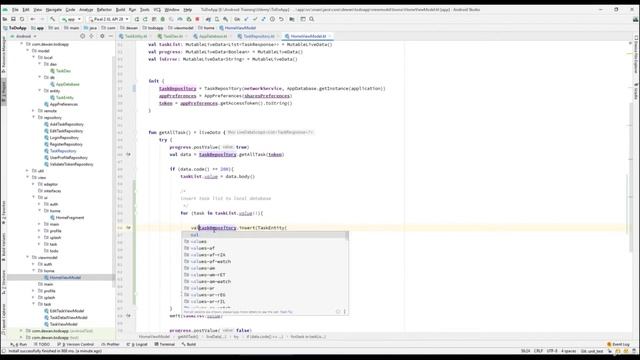Open the VCS menu
Image resolution: width=640 pixels, height=360 pixels.
coord(157,9)
